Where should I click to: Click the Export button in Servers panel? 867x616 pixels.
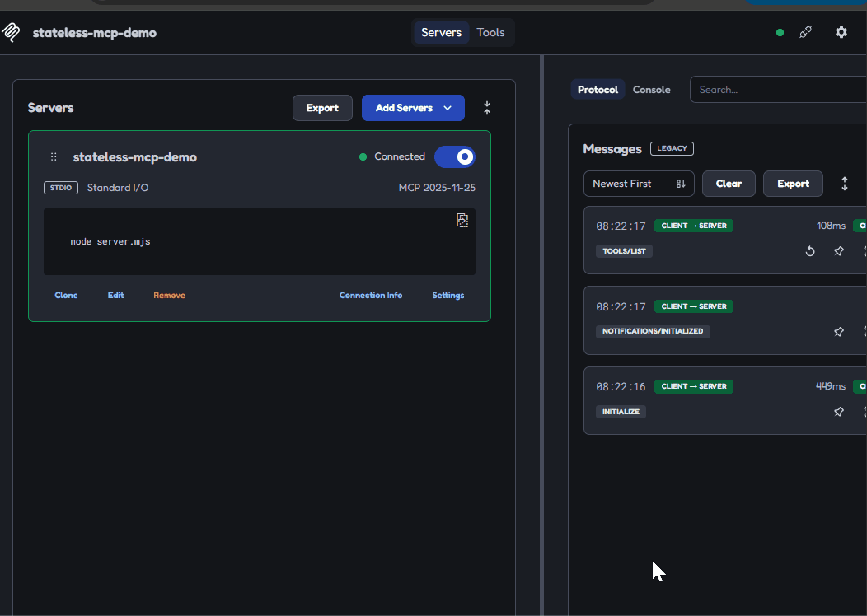coord(322,108)
